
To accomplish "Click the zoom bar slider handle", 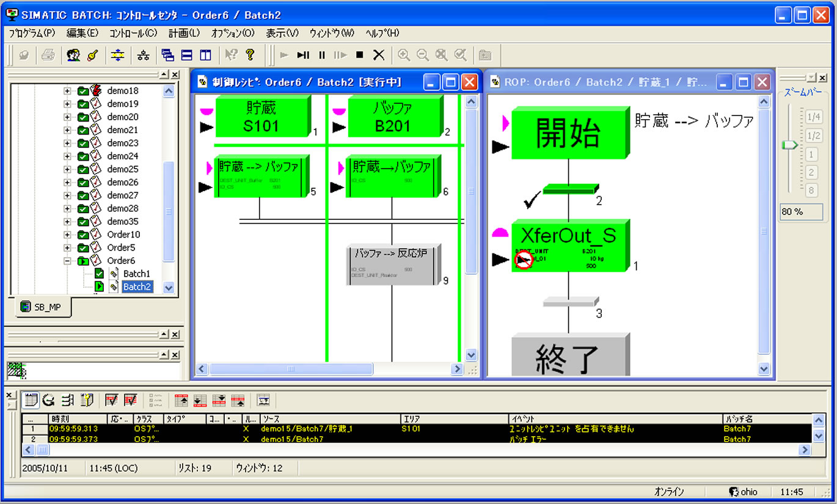I will pos(790,145).
